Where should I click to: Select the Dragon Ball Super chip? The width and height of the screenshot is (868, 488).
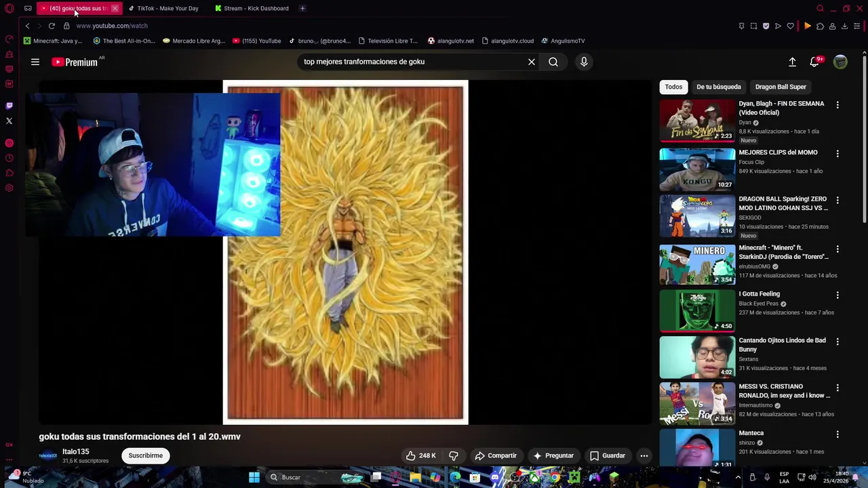point(781,87)
